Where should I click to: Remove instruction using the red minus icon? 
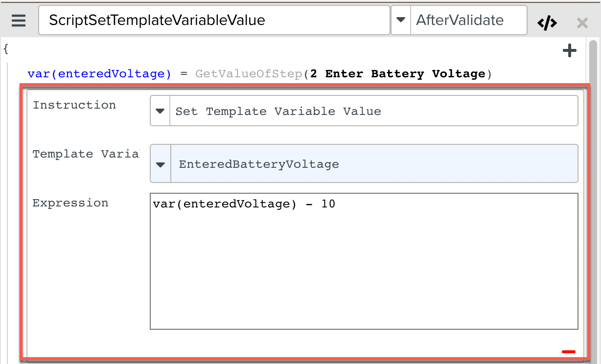tap(569, 351)
